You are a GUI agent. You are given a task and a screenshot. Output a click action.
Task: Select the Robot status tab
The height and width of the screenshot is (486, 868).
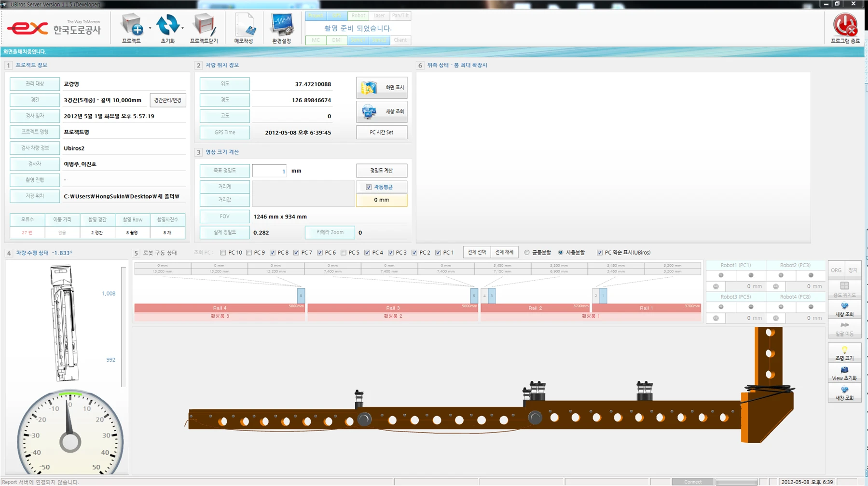point(358,15)
